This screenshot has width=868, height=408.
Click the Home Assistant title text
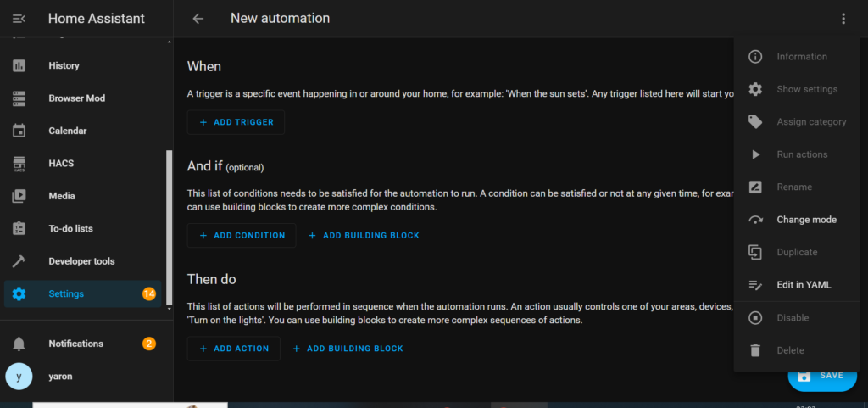click(x=97, y=19)
